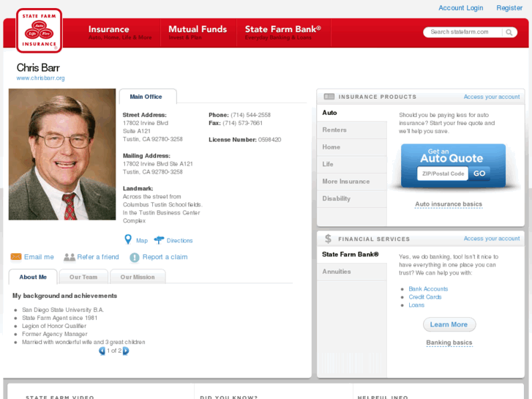
Task: Click the Insurance Products card icon
Action: click(329, 97)
